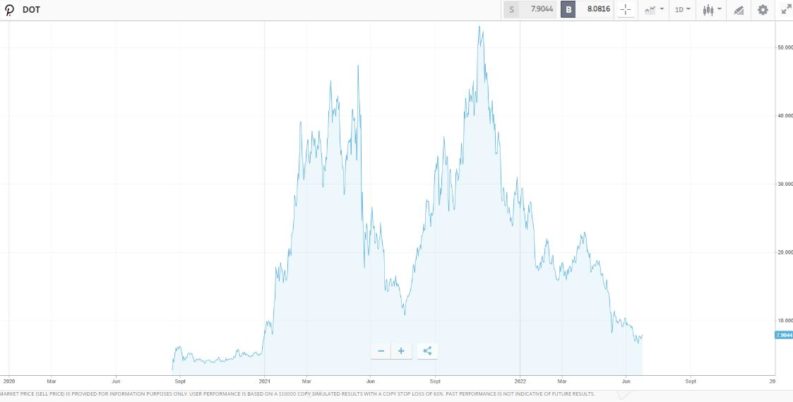Image resolution: width=793 pixels, height=402 pixels.
Task: Click the 2021 marker on time axis
Action: [x=265, y=381]
